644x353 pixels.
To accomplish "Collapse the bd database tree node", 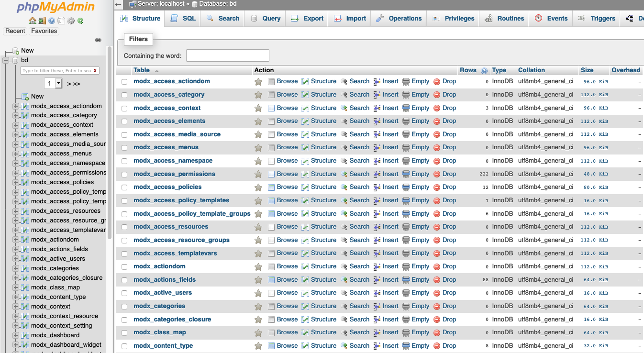I will point(6,60).
